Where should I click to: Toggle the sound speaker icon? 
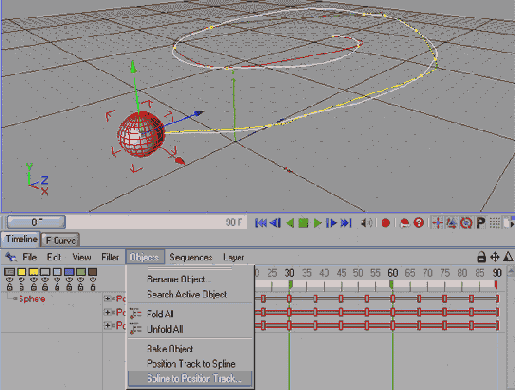click(367, 223)
